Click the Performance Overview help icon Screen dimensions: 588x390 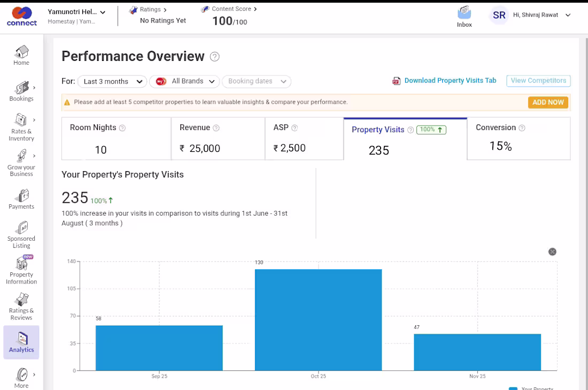214,57
